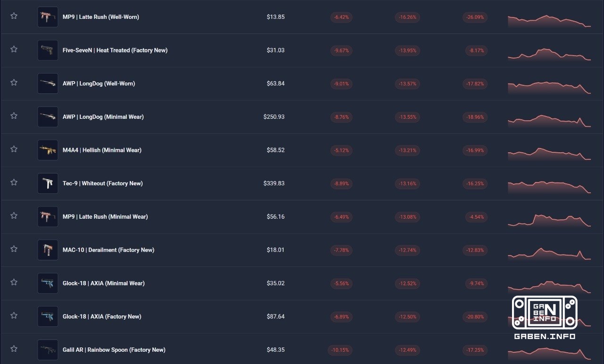The width and height of the screenshot is (604, 364).
Task: Open the MP9 Latte Rush Well-Worn price chart
Action: coord(549,21)
